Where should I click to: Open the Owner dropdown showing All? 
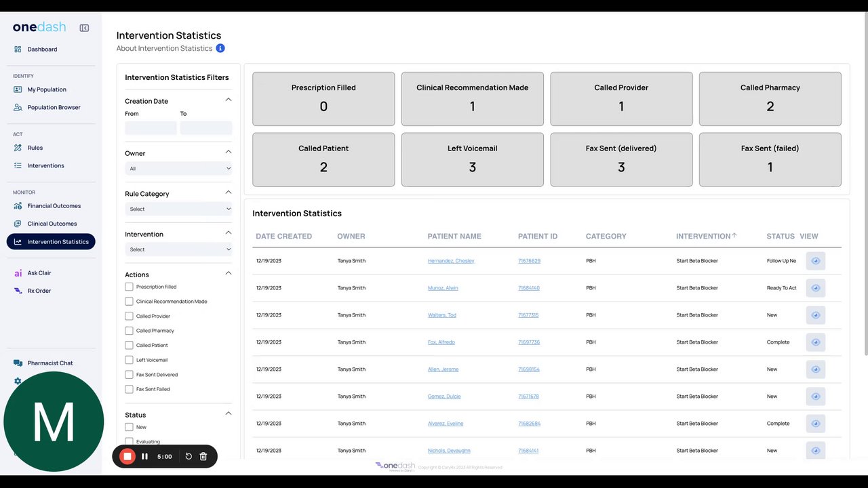pos(178,169)
